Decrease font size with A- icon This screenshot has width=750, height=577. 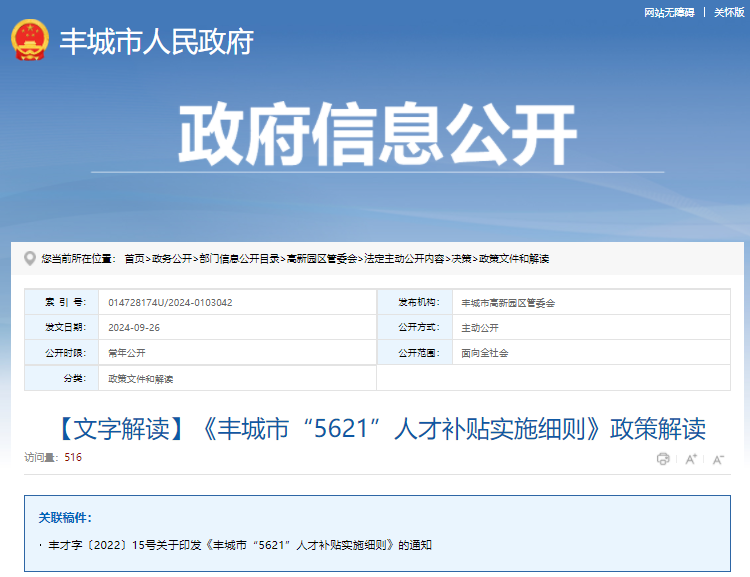pos(717,459)
